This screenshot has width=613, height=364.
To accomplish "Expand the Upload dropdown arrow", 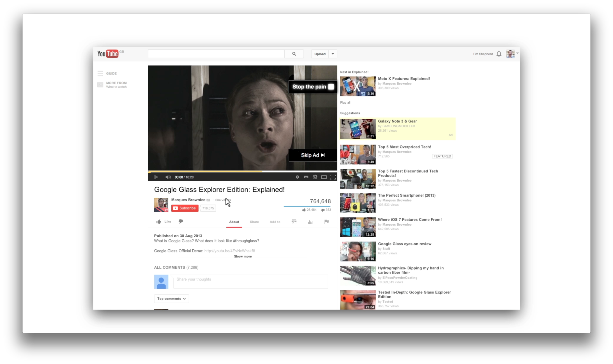I will pos(333,54).
